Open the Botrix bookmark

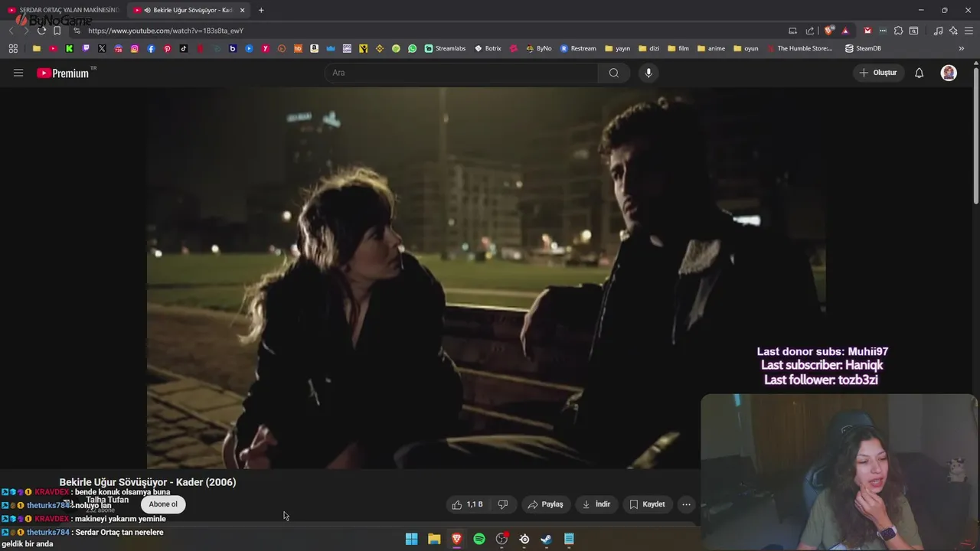pyautogui.click(x=488, y=48)
